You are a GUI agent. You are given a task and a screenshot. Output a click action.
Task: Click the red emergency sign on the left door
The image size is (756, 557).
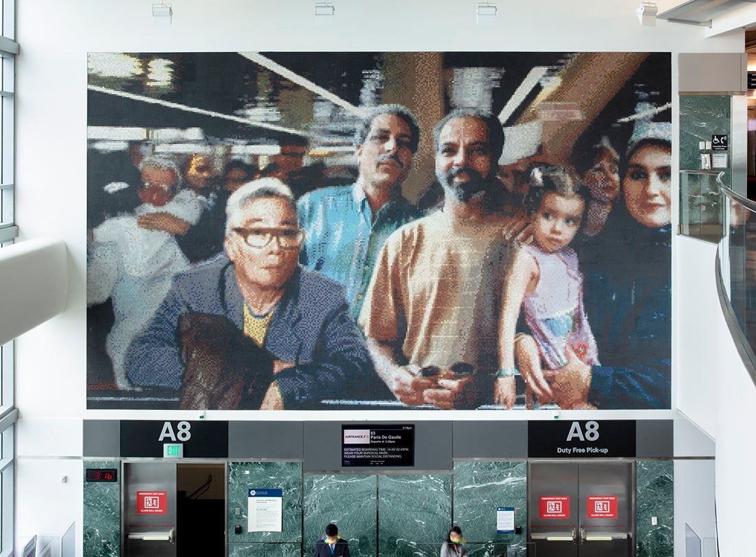151,503
